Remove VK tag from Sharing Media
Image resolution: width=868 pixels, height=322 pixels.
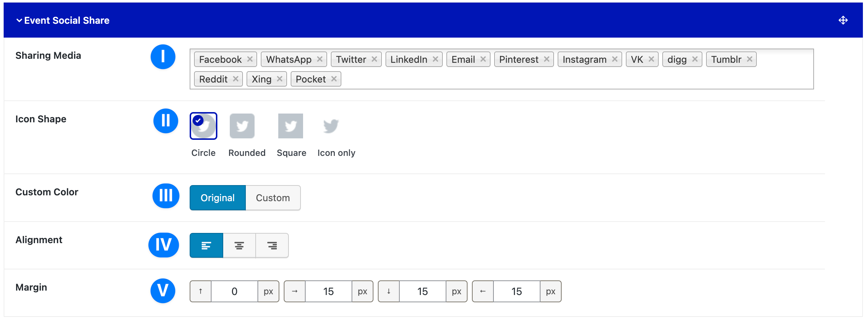(x=651, y=59)
